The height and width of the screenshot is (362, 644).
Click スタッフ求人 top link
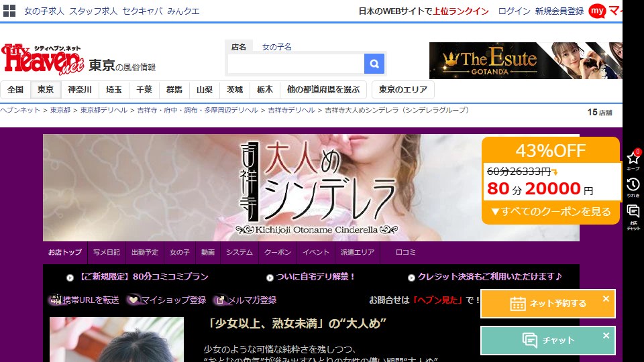93,11
